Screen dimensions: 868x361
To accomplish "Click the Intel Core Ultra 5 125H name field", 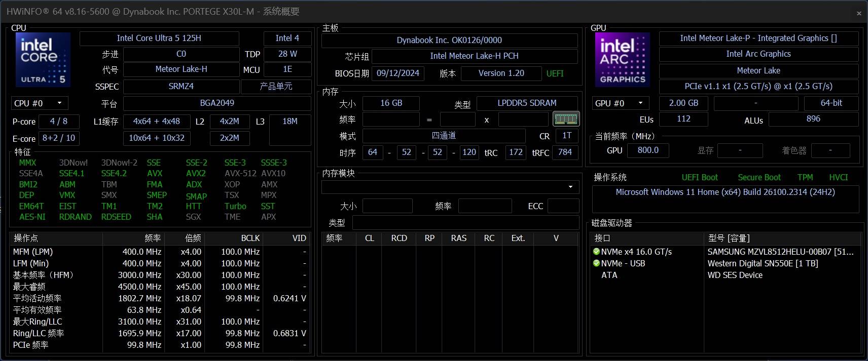I will pos(159,38).
